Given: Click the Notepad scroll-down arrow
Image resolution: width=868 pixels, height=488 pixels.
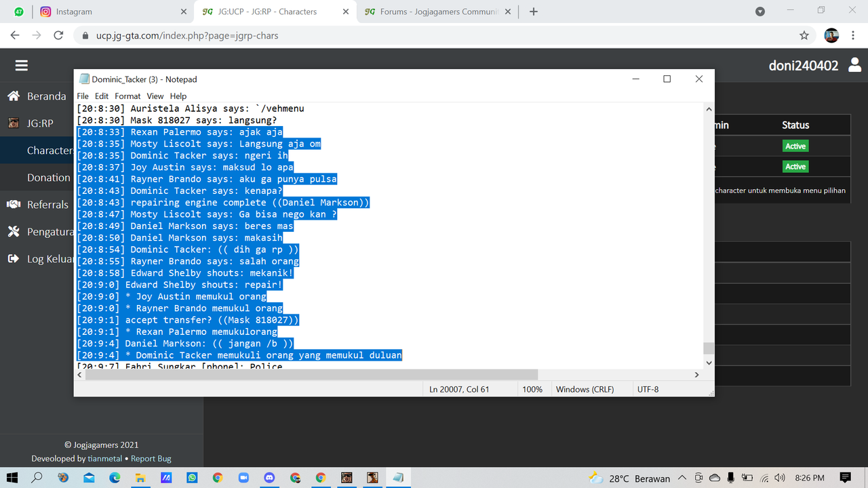Looking at the screenshot, I should coord(709,363).
